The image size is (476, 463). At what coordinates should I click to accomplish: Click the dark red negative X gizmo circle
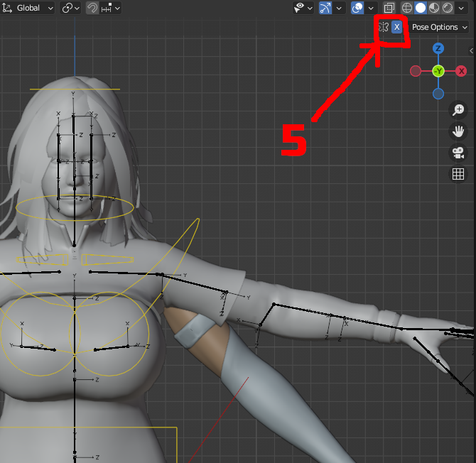[416, 71]
